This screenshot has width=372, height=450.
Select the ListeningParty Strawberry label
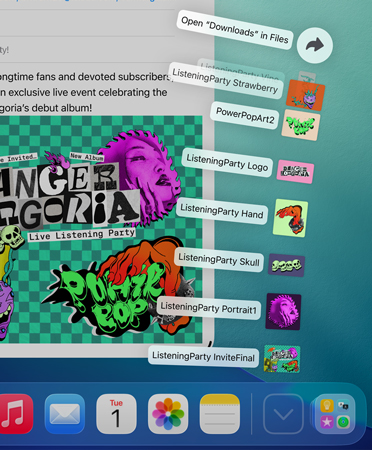coord(225,81)
